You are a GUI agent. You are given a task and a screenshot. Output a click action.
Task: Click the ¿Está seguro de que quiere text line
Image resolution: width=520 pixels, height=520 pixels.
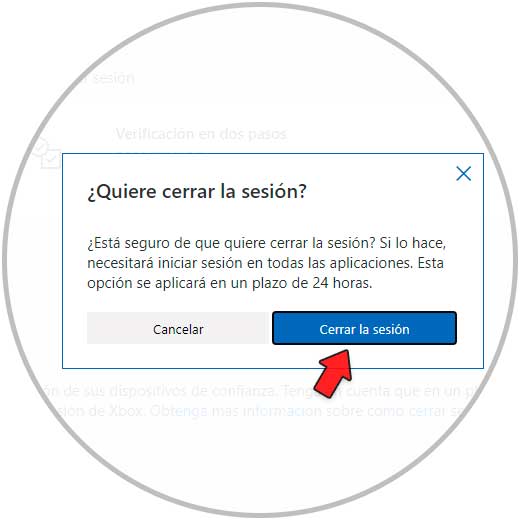[266, 243]
